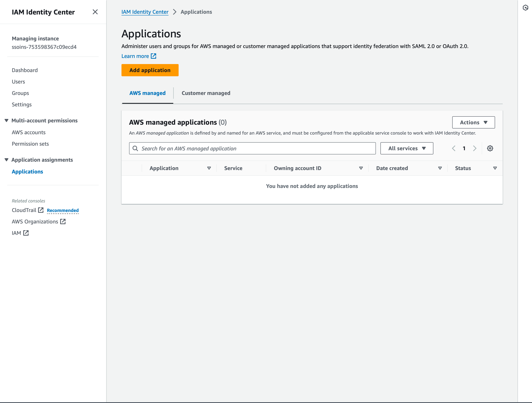The height and width of the screenshot is (403, 532).
Task: Click the IAM Identity Center breadcrumb link
Action: click(145, 12)
